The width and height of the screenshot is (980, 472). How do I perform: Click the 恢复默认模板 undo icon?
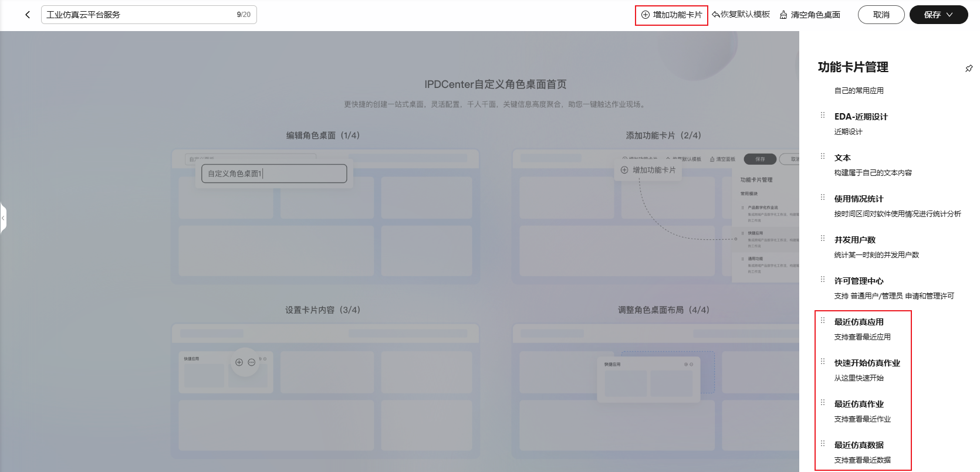(x=716, y=15)
